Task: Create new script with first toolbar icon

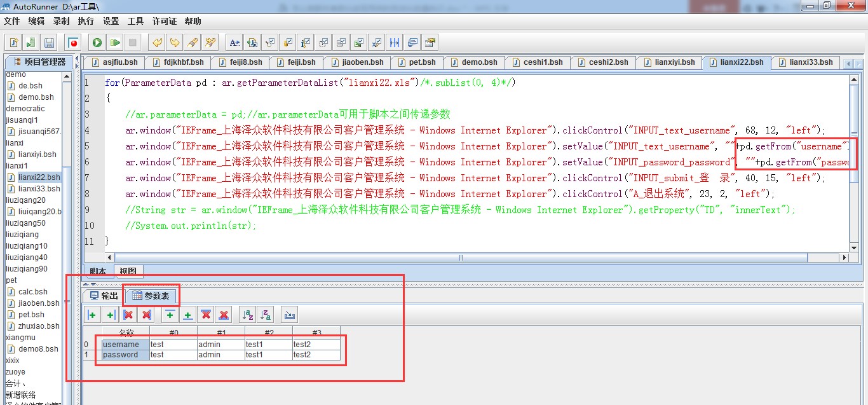Action: [x=13, y=43]
